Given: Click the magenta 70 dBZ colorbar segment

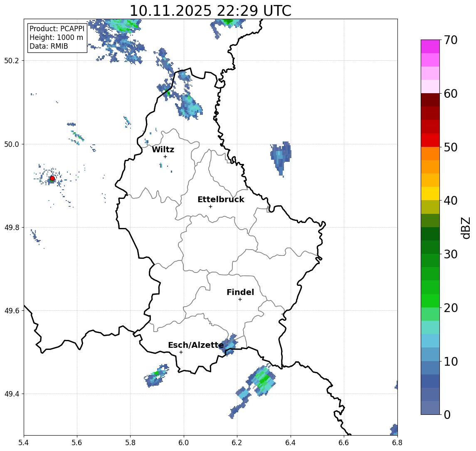Looking at the screenshot, I should tap(430, 47).
